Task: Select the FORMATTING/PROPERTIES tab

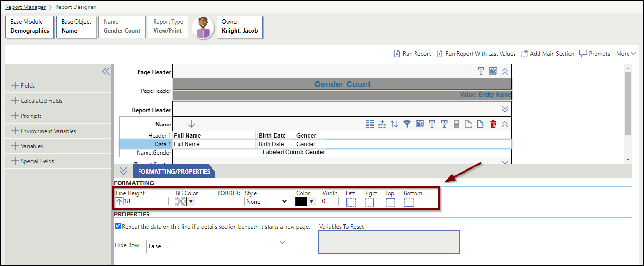Action: [x=174, y=171]
